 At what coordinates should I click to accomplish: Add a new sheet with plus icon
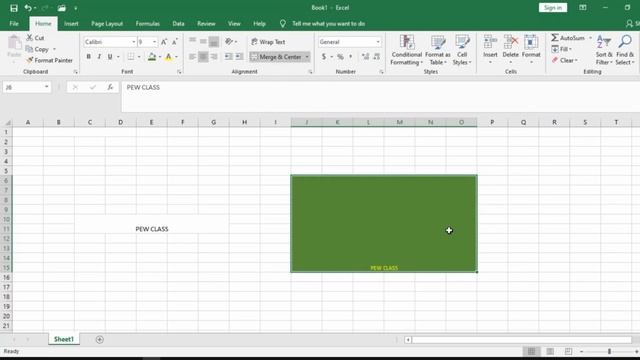tap(100, 340)
